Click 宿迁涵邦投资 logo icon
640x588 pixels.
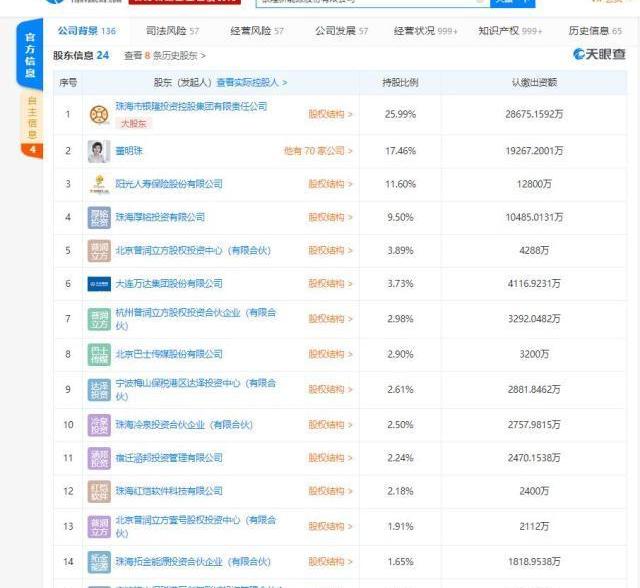[x=99, y=458]
